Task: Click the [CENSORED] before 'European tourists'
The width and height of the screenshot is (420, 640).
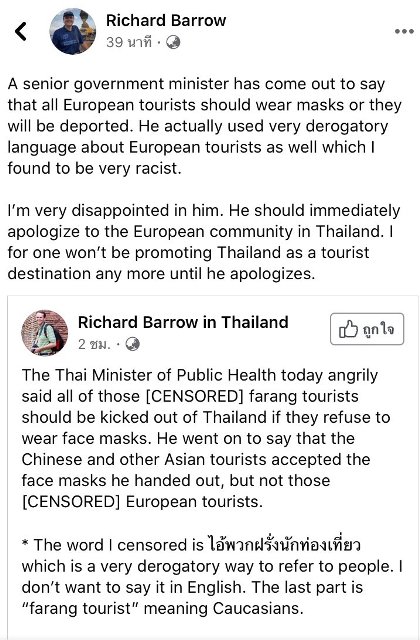Action: click(x=71, y=502)
